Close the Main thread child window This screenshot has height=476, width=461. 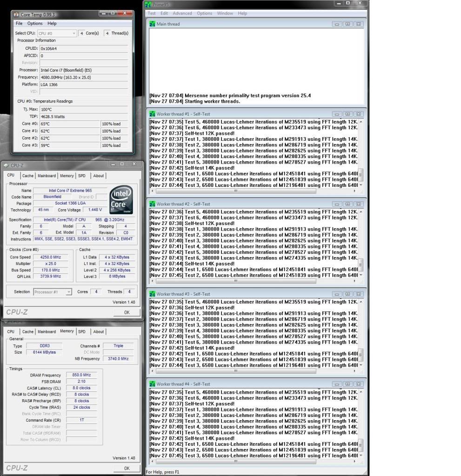click(359, 24)
